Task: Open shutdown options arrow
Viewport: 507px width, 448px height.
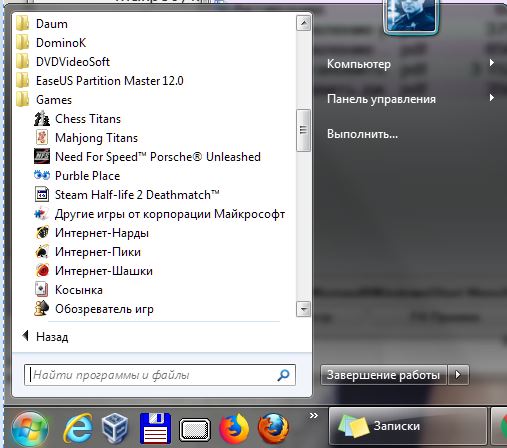Action: (x=458, y=375)
